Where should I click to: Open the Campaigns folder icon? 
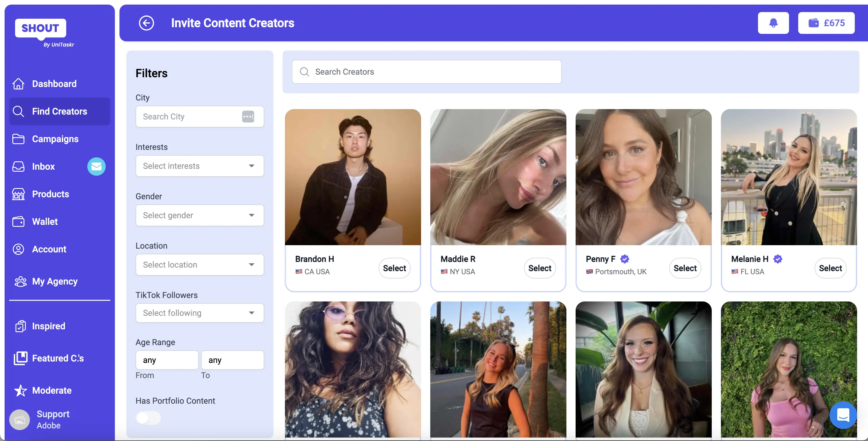coord(19,139)
